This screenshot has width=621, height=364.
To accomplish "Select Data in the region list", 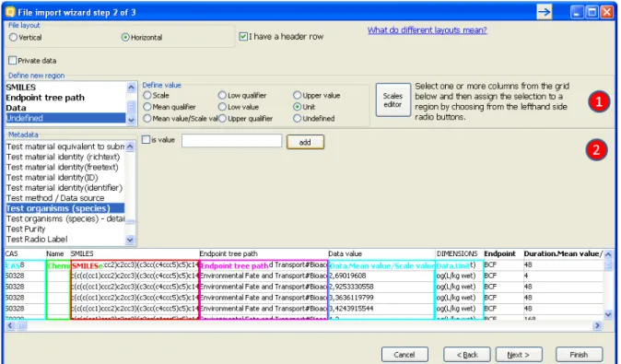I will [65, 108].
